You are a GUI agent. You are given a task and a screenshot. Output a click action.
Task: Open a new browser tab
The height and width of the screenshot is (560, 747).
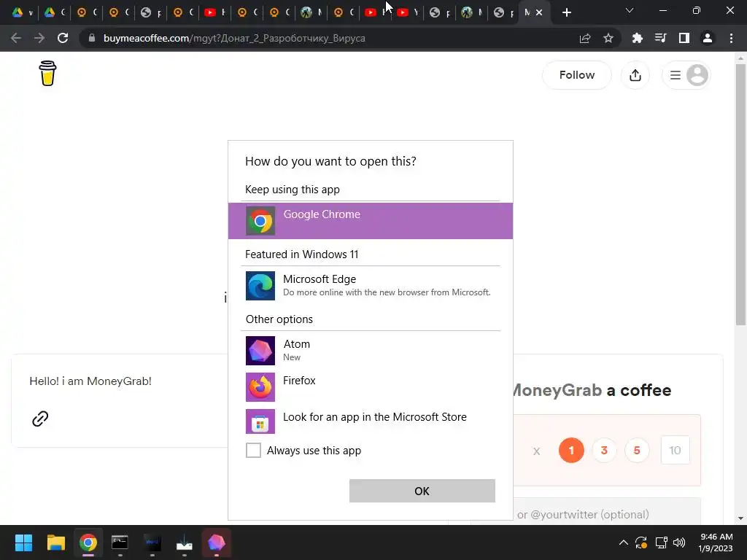pyautogui.click(x=566, y=13)
